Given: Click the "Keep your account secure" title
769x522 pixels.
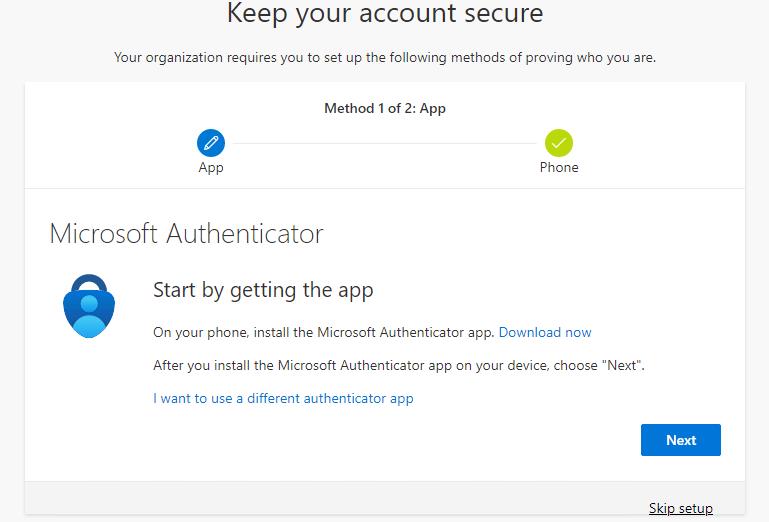Looking at the screenshot, I should (385, 14).
